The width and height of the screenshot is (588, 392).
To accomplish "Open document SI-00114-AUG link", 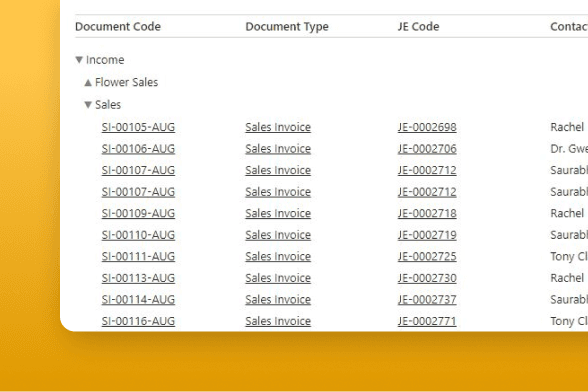I will coord(138,299).
